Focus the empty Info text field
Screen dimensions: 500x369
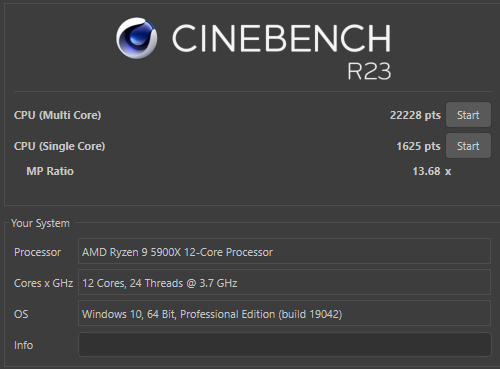point(284,344)
